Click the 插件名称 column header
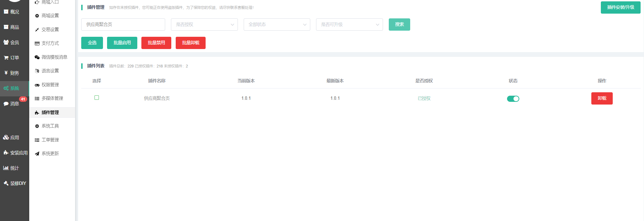 pyautogui.click(x=157, y=81)
